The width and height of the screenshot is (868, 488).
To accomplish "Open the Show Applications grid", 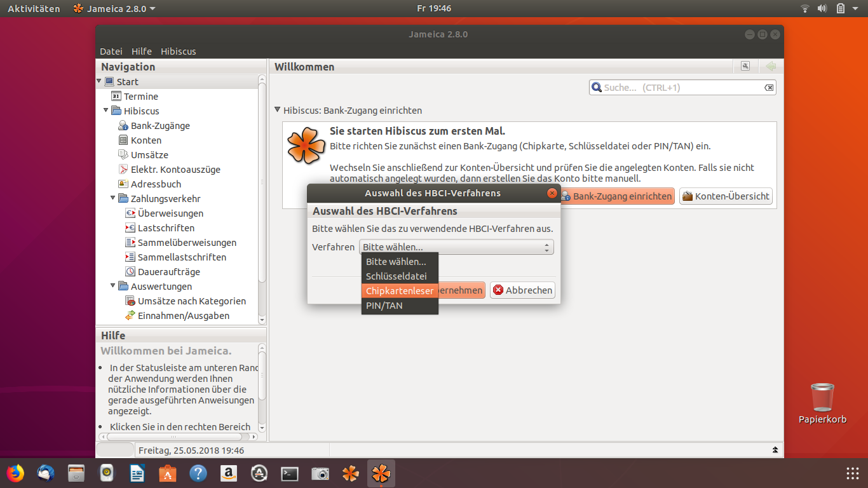I will (x=853, y=473).
